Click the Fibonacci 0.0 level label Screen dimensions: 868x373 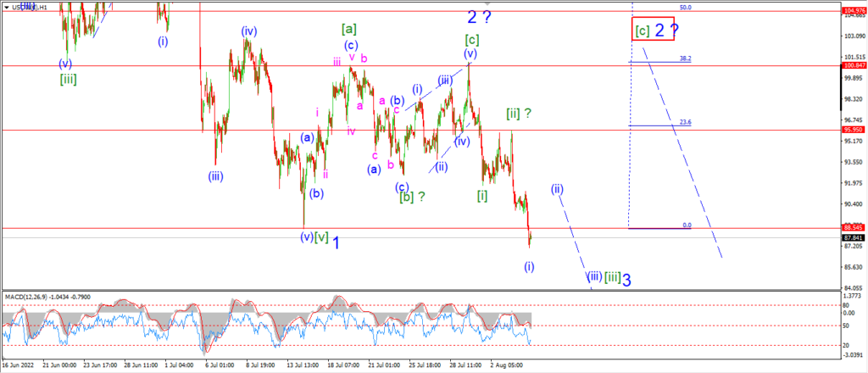click(687, 225)
